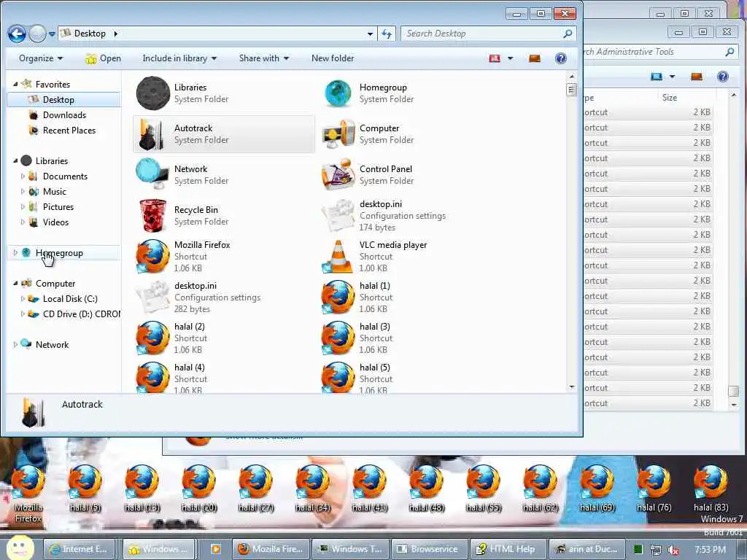Select the Recycle Bin icon
747x560 pixels.
(153, 216)
